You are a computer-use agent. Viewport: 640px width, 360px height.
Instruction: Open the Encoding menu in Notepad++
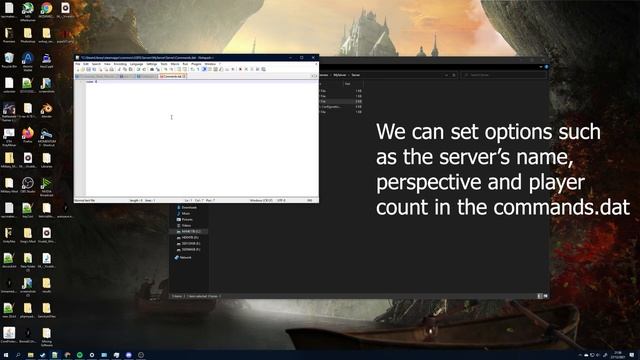[x=120, y=64]
